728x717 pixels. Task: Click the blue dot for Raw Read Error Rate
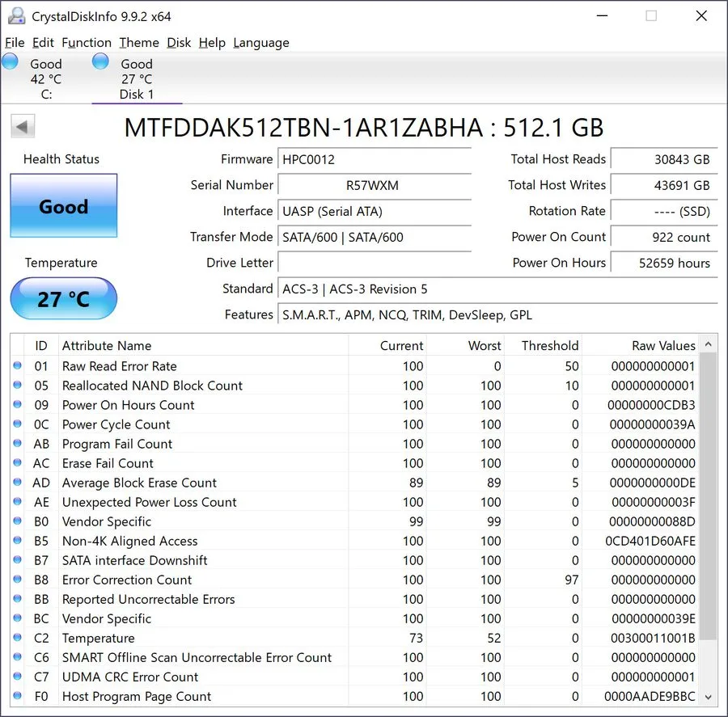pyautogui.click(x=17, y=365)
